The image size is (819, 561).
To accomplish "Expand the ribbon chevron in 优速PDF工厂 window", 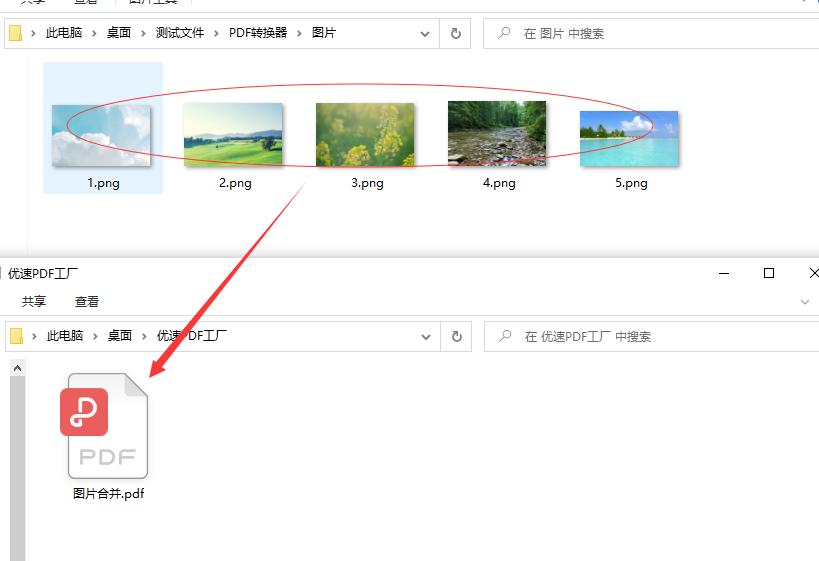I will pyautogui.click(x=805, y=302).
